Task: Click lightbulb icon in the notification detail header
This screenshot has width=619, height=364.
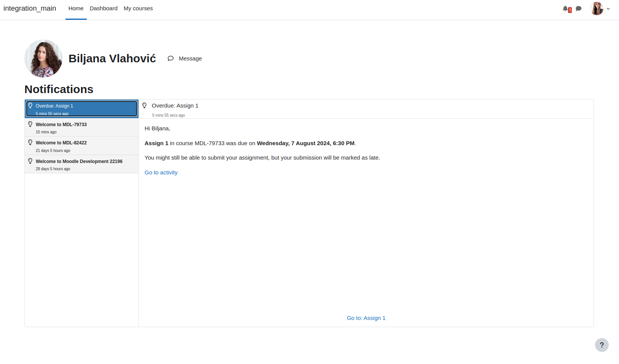Action: (x=145, y=105)
